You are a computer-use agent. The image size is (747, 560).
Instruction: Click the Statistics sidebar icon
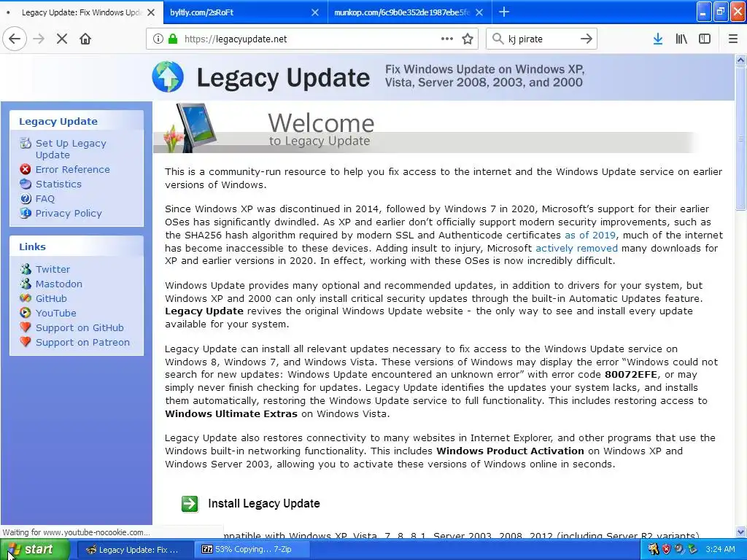(x=26, y=184)
